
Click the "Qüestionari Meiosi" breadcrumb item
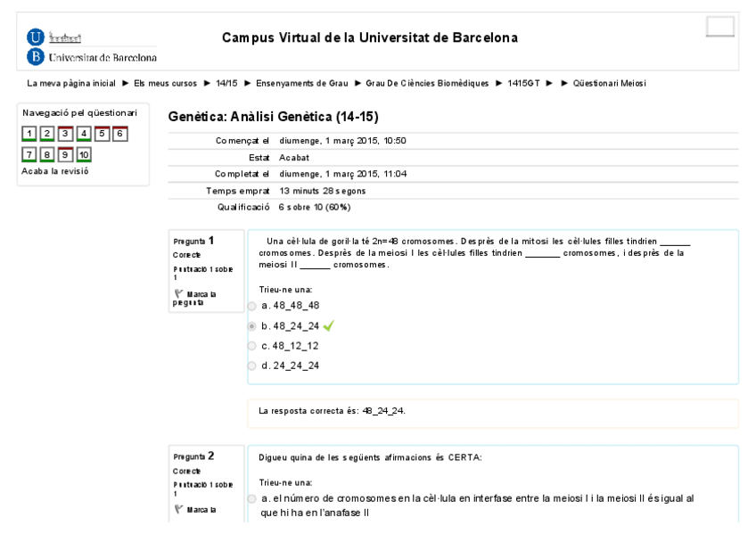(609, 84)
